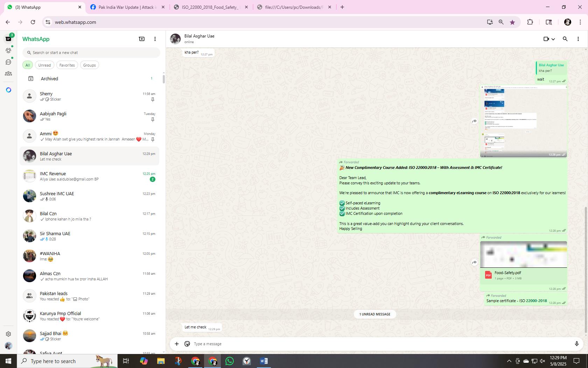Screen dimensions: 588x368
Task: Open the Sushree IMC UAE chat
Action: (x=90, y=196)
